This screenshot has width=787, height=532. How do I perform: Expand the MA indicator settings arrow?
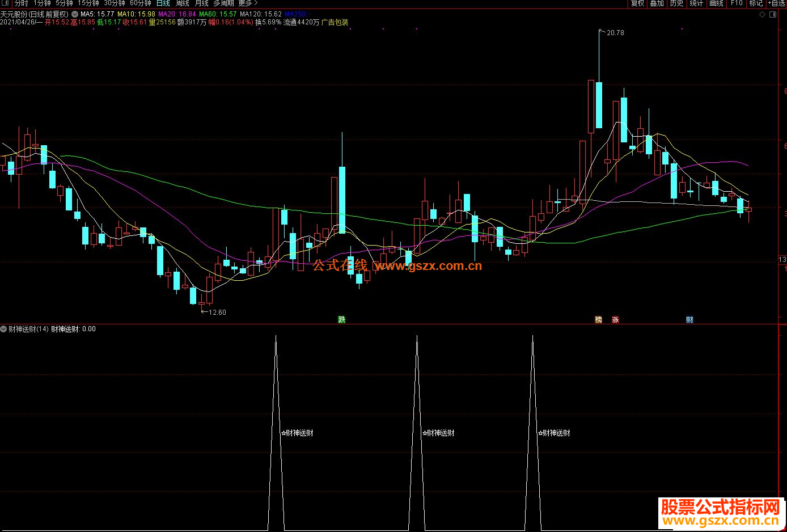(x=75, y=14)
